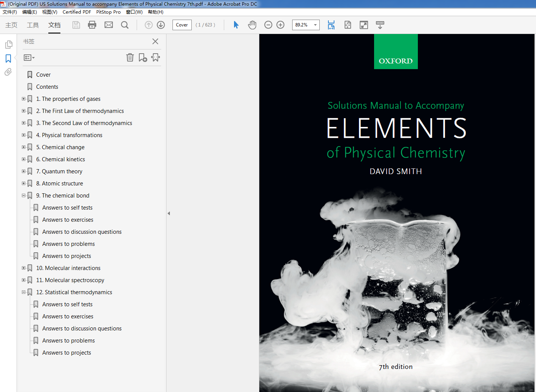Collapse 12. Statistical thermodynamics node
This screenshot has width=536, height=392.
[x=24, y=292]
